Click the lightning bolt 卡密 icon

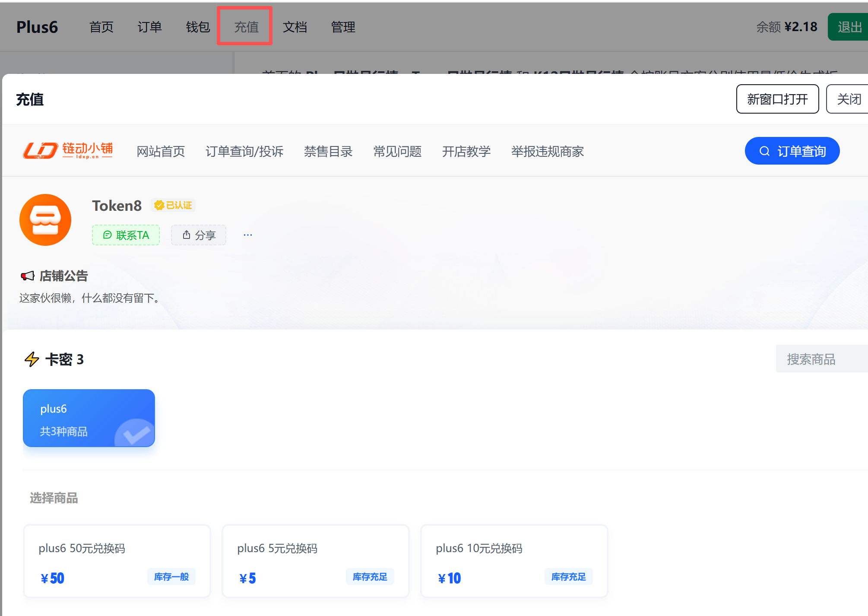click(32, 359)
